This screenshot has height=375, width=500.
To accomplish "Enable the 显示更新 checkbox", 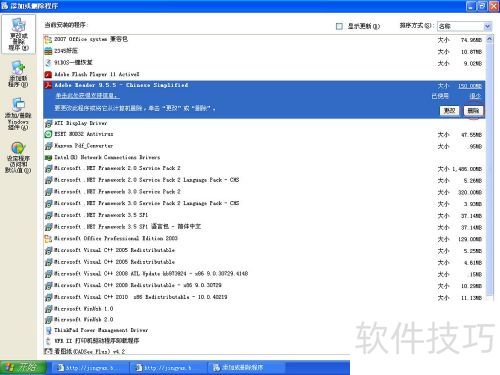I will pyautogui.click(x=339, y=26).
